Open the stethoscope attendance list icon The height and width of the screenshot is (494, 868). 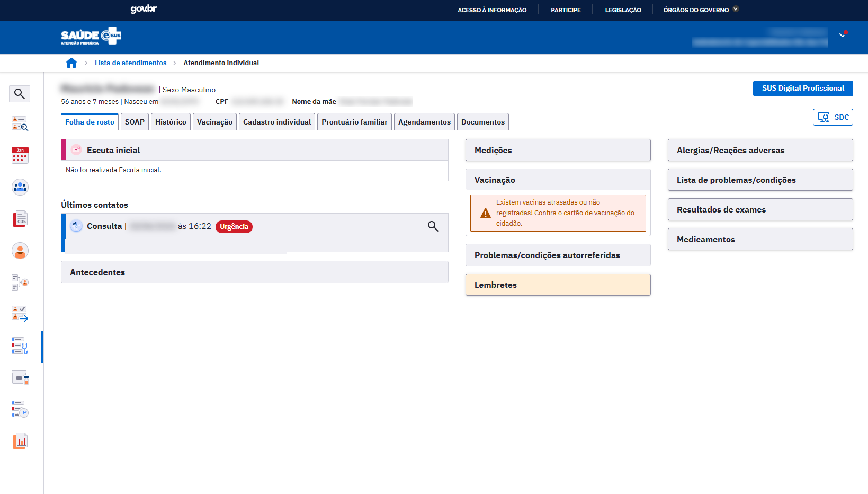click(x=20, y=346)
